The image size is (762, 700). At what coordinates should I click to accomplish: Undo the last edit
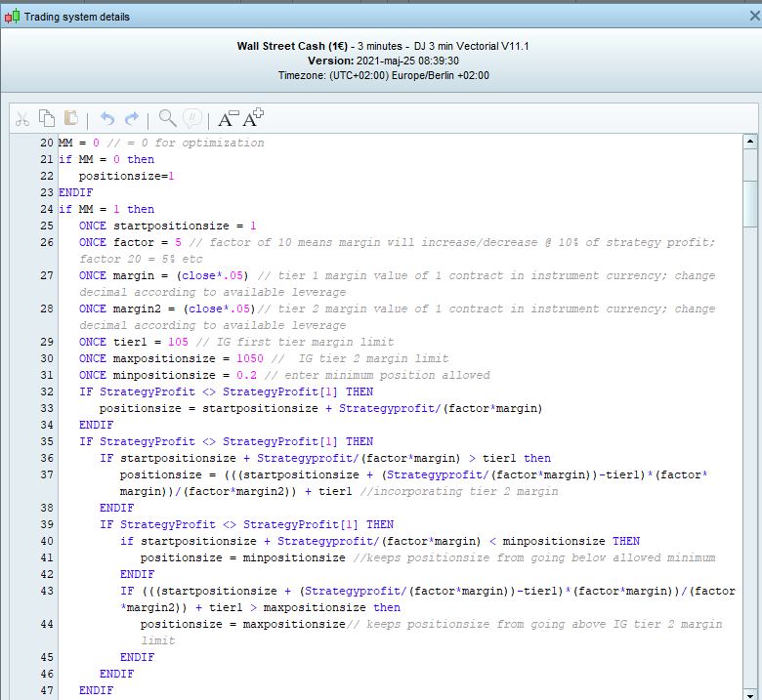pyautogui.click(x=107, y=118)
